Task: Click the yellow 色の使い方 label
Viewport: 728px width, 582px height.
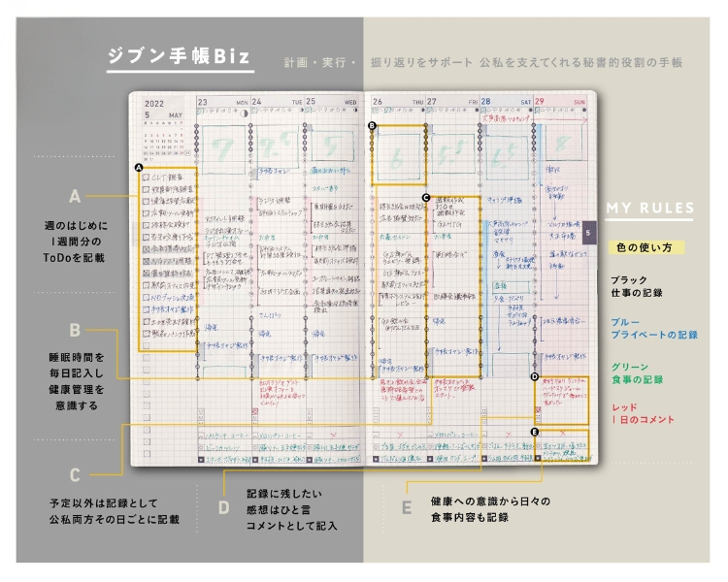Action: (645, 247)
